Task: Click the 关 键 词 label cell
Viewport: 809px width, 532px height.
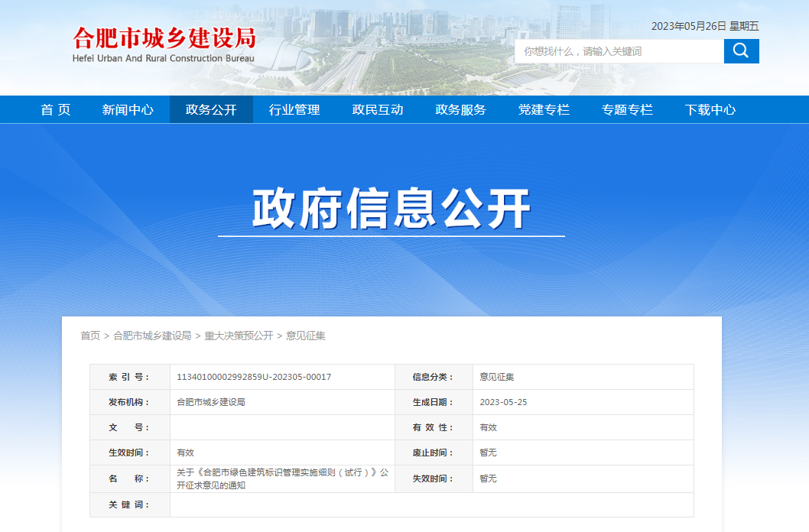Action: click(x=129, y=504)
